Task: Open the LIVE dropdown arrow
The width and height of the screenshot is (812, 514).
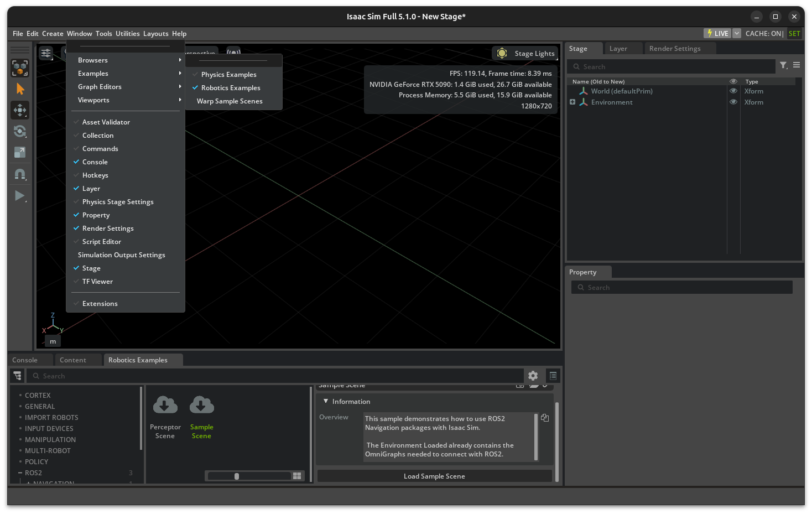Action: 737,34
